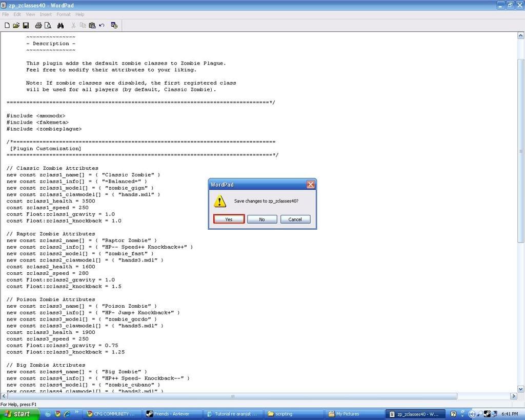Click the zp_zclasses40 WordPad taskbar button
The image size is (525, 420).
415,414
